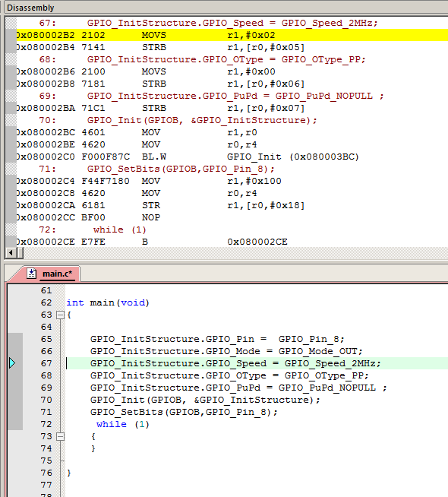Click source line 71 GPIO_SetBits call
Screen dimensions: 448x497
(x=184, y=412)
